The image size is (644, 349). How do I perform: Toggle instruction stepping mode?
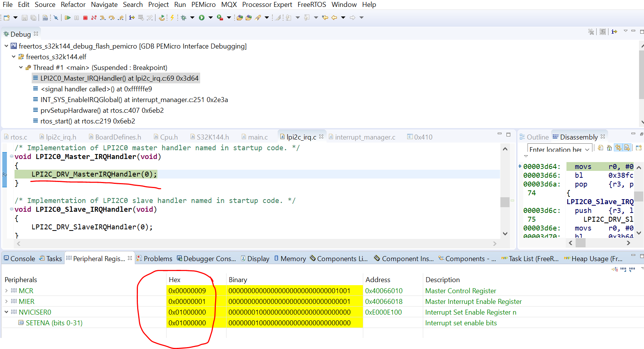point(132,17)
